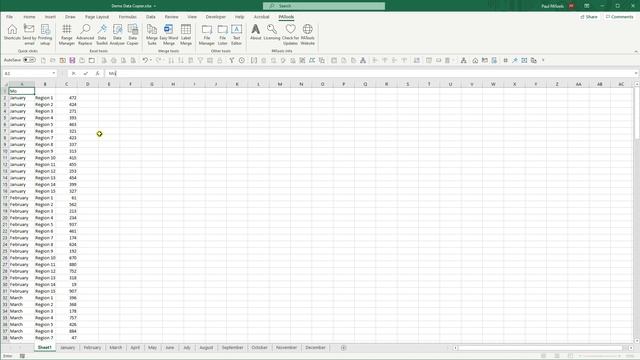Show the About PATools info
Screen dimensions: 640x360
pyautogui.click(x=256, y=32)
